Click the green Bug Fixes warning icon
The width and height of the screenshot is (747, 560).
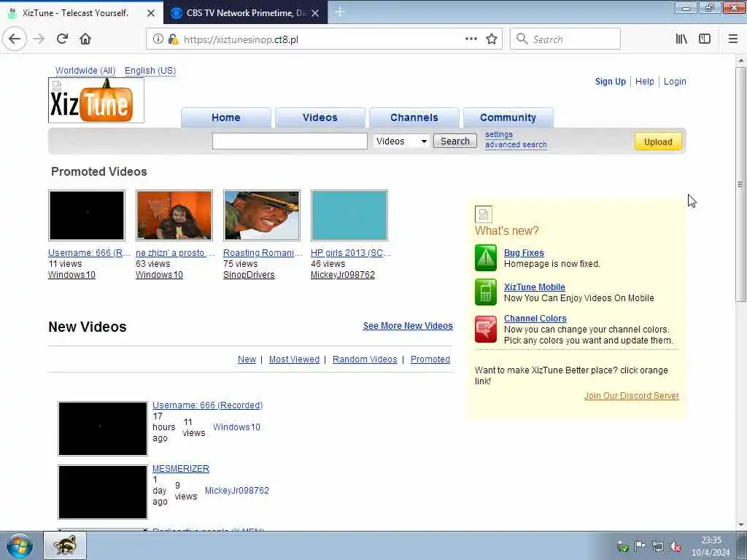click(x=485, y=257)
